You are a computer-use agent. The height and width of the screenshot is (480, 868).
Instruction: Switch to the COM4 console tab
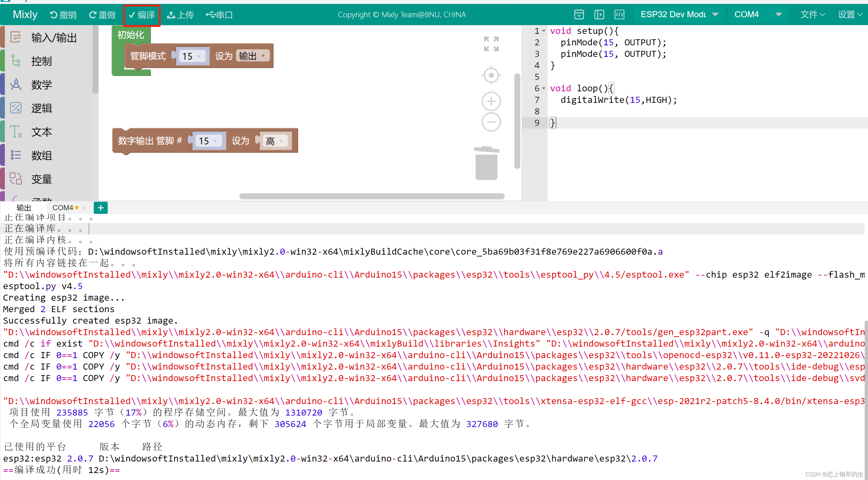click(63, 208)
